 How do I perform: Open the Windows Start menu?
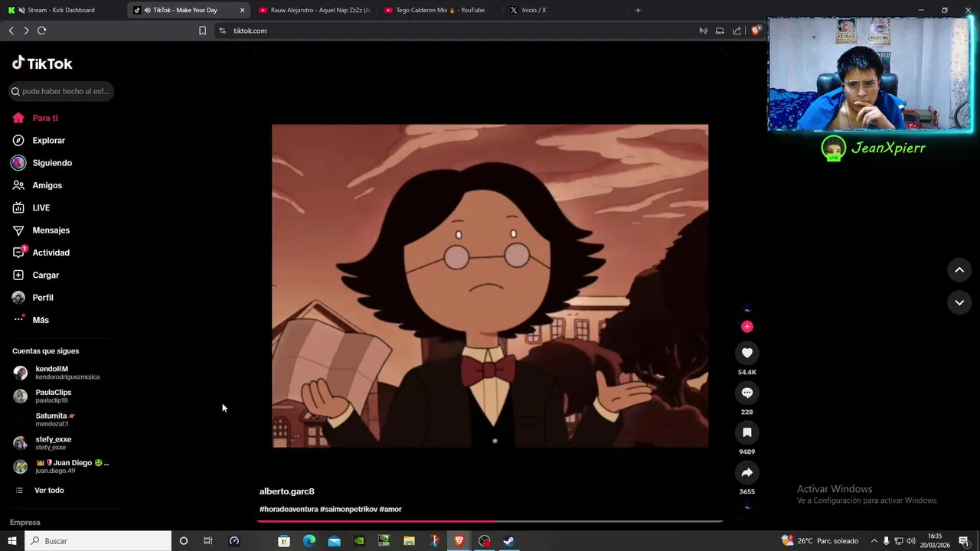click(11, 541)
